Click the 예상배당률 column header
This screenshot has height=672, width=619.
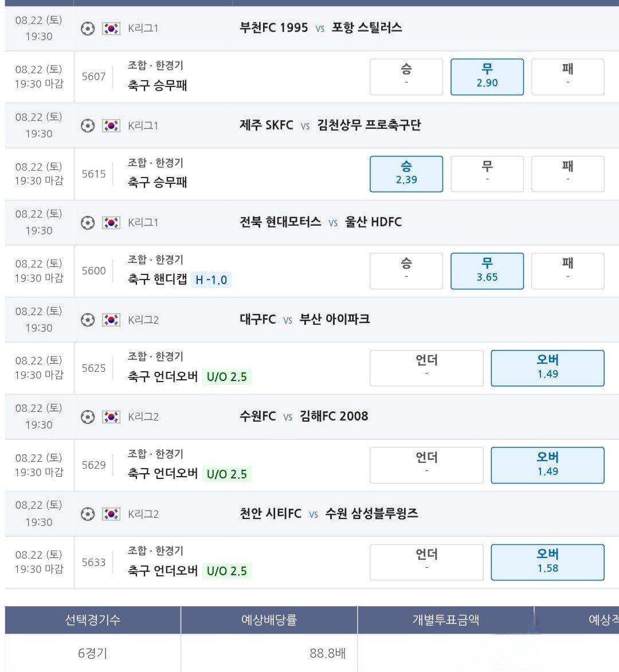[269, 620]
